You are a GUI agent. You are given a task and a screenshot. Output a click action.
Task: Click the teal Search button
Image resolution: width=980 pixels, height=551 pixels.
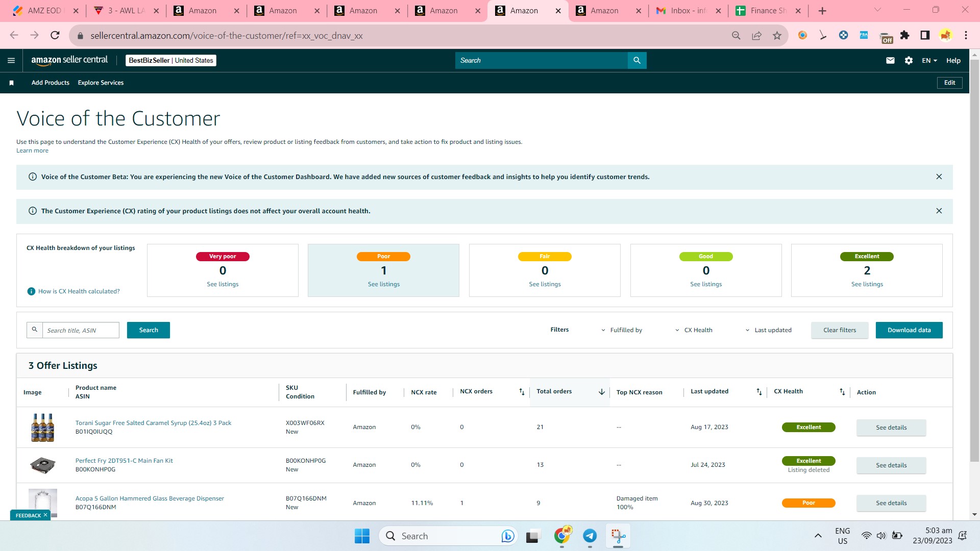[149, 330]
